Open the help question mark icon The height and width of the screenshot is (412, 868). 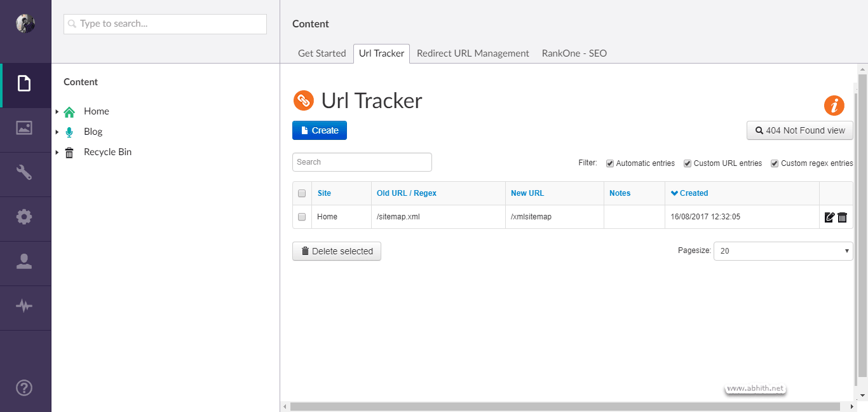pyautogui.click(x=24, y=387)
